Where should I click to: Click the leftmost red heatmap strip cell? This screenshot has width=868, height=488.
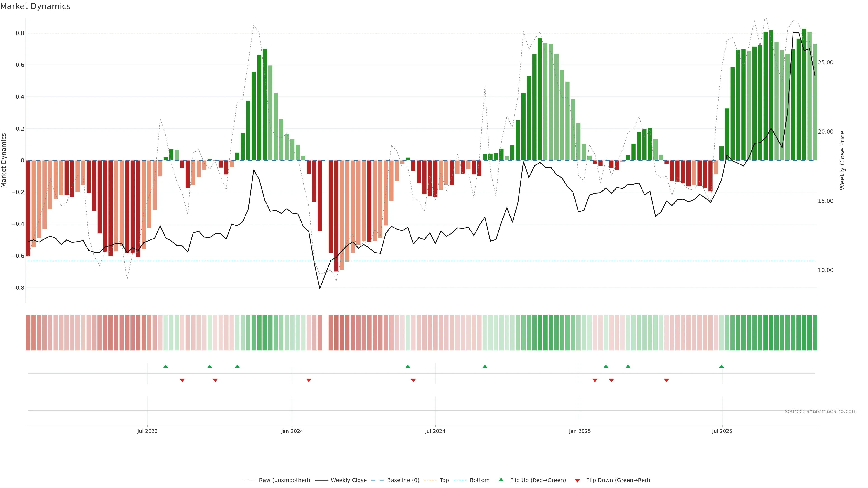point(28,332)
